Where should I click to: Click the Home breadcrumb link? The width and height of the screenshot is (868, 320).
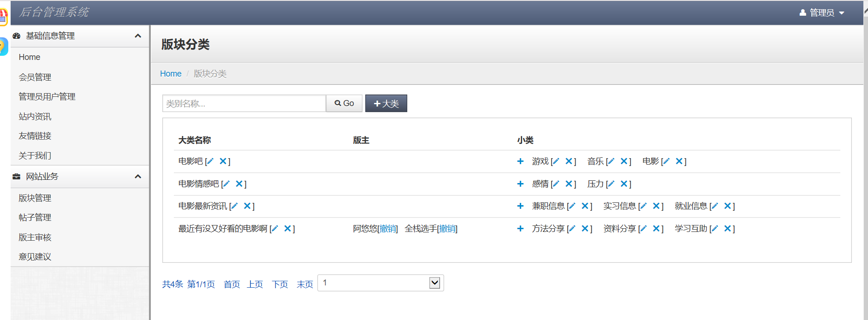pos(171,74)
